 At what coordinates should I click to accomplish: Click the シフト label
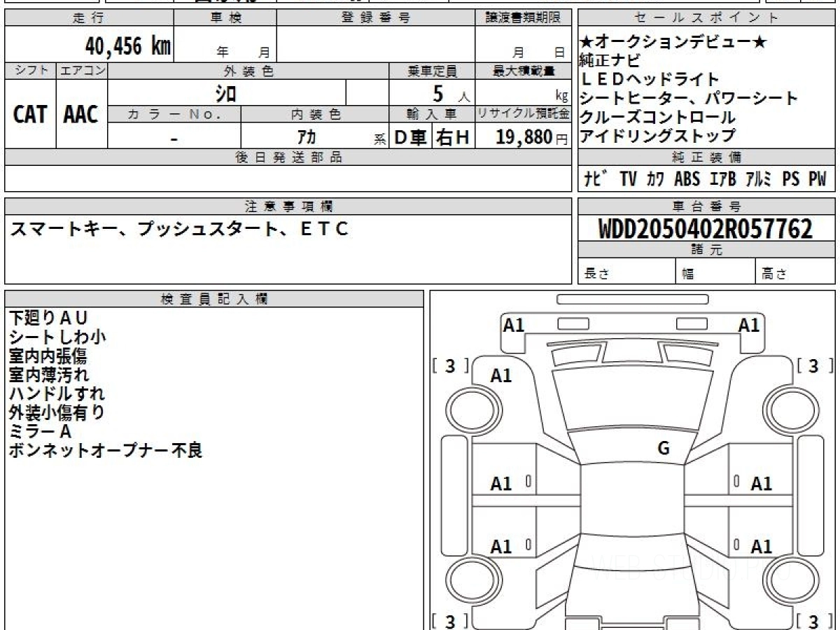pyautogui.click(x=31, y=71)
